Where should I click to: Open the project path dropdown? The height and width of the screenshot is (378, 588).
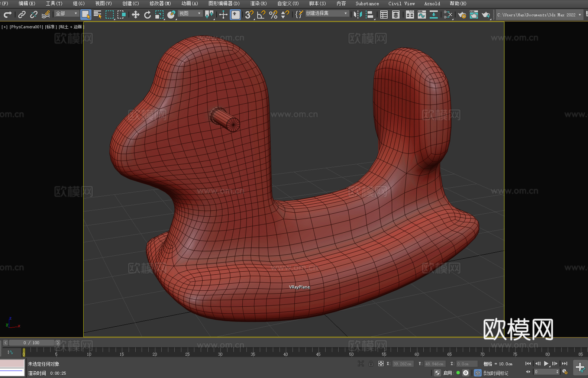click(539, 15)
